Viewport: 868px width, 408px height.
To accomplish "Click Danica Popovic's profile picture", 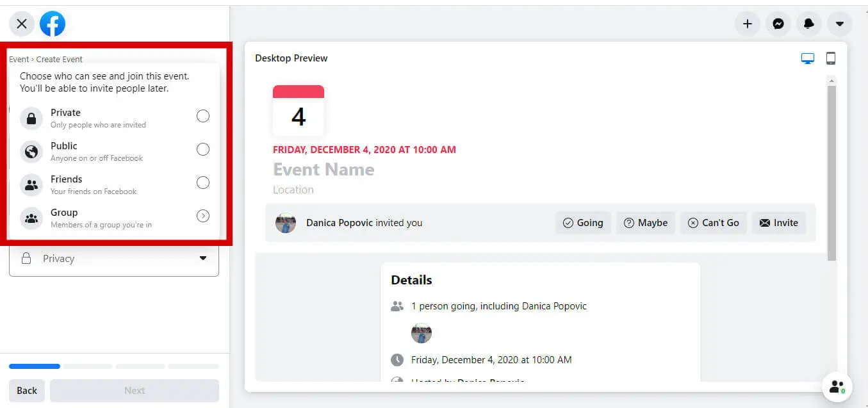I will coord(286,222).
